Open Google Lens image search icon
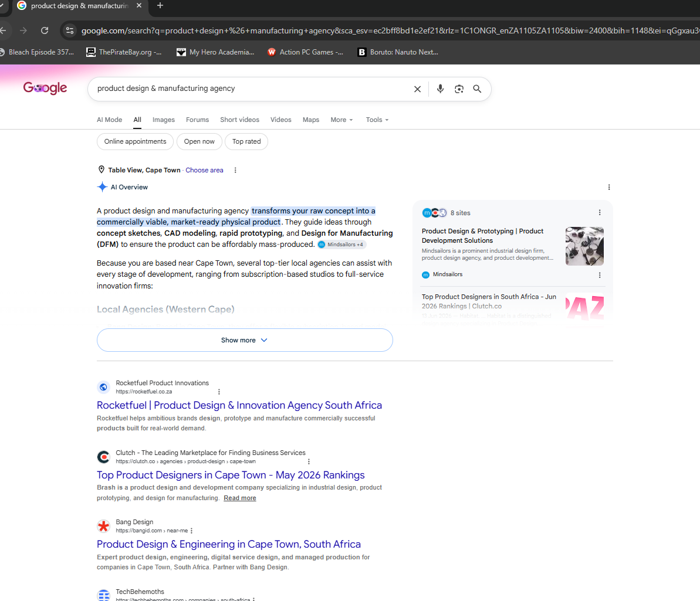The width and height of the screenshot is (700, 601). tap(459, 89)
